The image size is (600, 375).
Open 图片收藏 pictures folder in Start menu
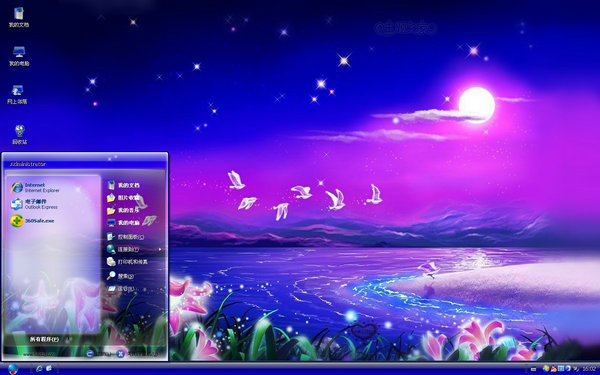click(x=123, y=198)
